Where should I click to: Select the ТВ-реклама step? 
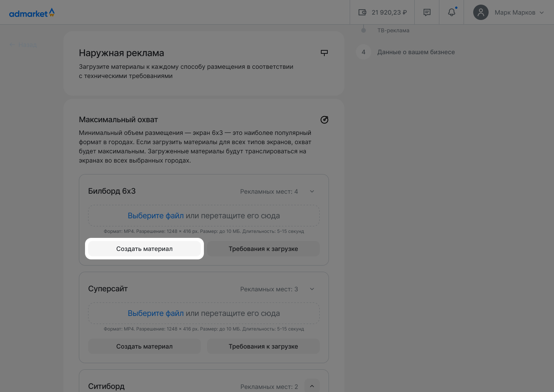pyautogui.click(x=393, y=30)
